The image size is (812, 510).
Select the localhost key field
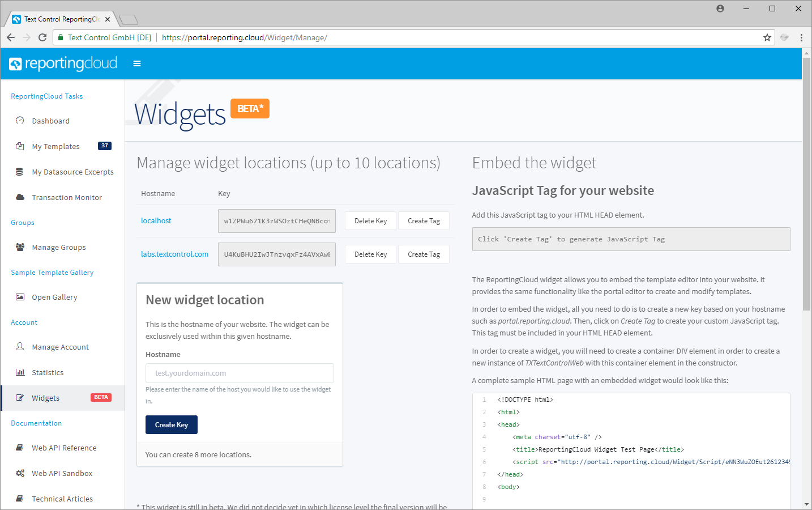pos(277,221)
